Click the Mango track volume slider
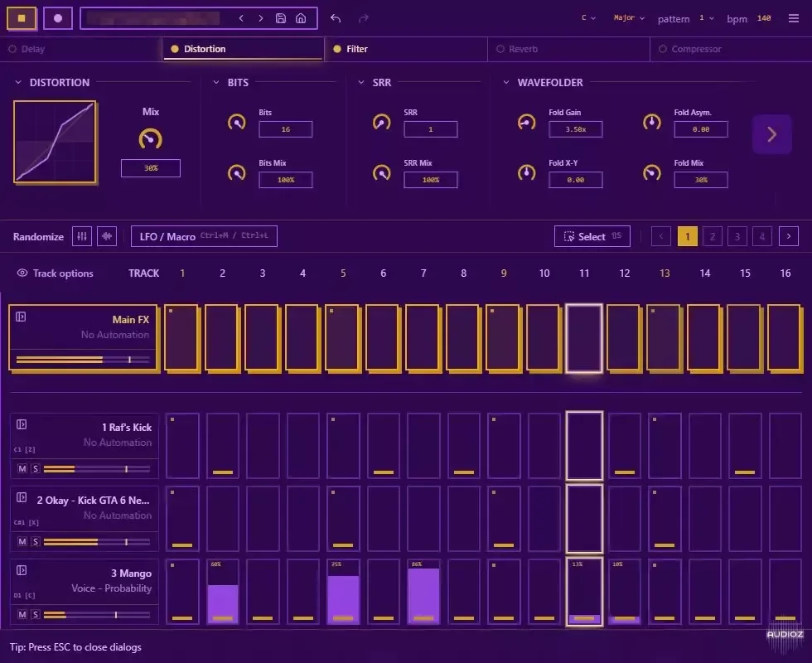 [x=97, y=615]
